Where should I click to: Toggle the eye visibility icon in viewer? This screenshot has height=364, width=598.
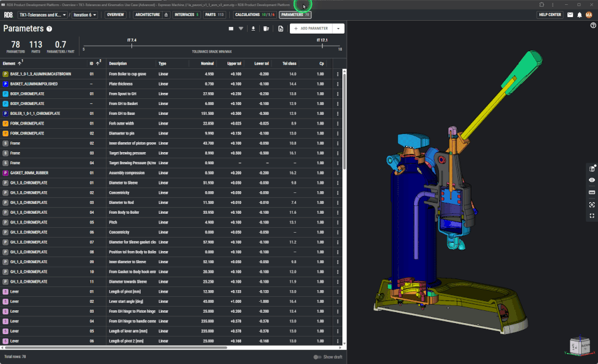click(x=592, y=180)
